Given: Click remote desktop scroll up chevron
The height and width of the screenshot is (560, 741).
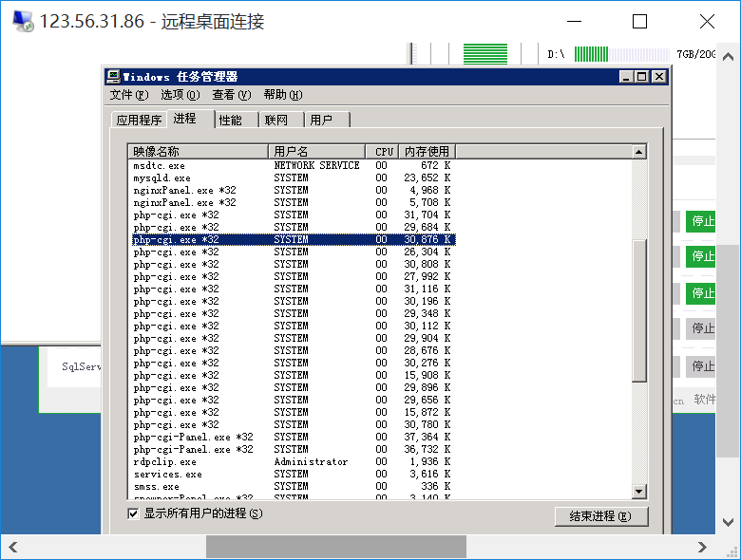Looking at the screenshot, I should [729, 57].
